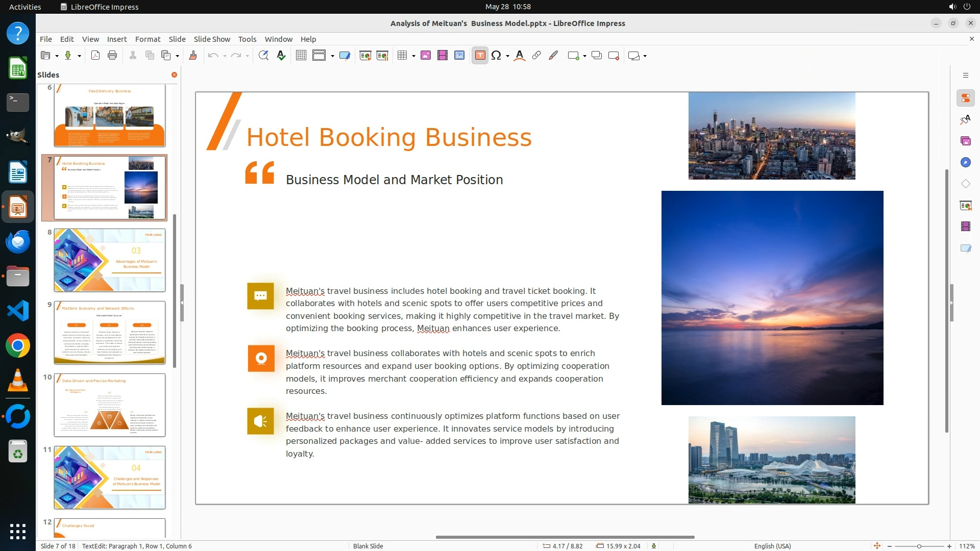Viewport: 980px width, 551px height.
Task: Open the Insert Table dropdown arrow
Action: 413,56
